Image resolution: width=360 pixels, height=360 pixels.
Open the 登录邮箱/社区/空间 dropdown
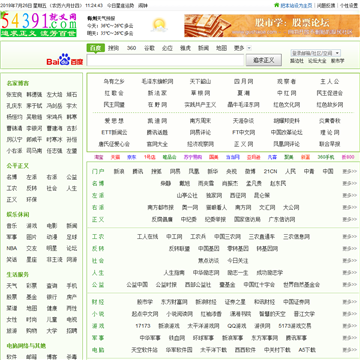[x=315, y=53]
